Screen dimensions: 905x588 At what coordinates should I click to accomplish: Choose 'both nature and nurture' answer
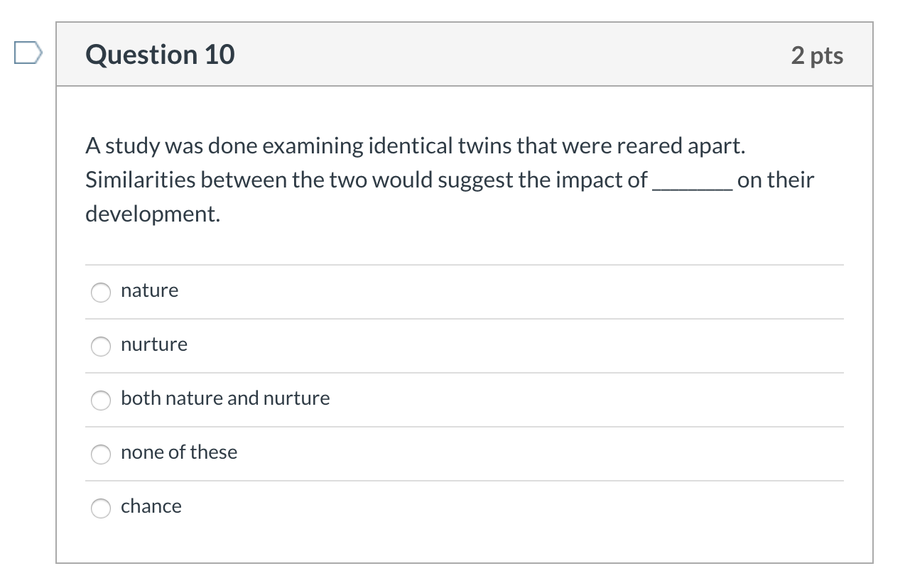[x=101, y=400]
